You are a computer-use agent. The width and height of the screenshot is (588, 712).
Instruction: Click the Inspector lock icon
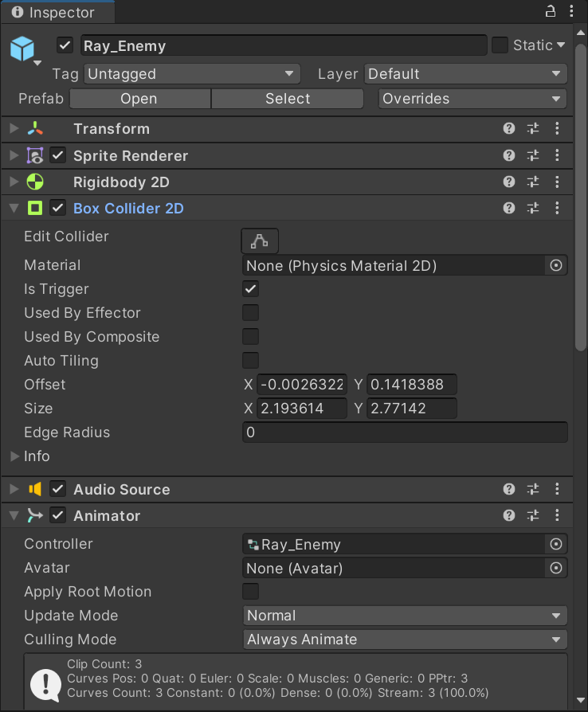pyautogui.click(x=551, y=11)
